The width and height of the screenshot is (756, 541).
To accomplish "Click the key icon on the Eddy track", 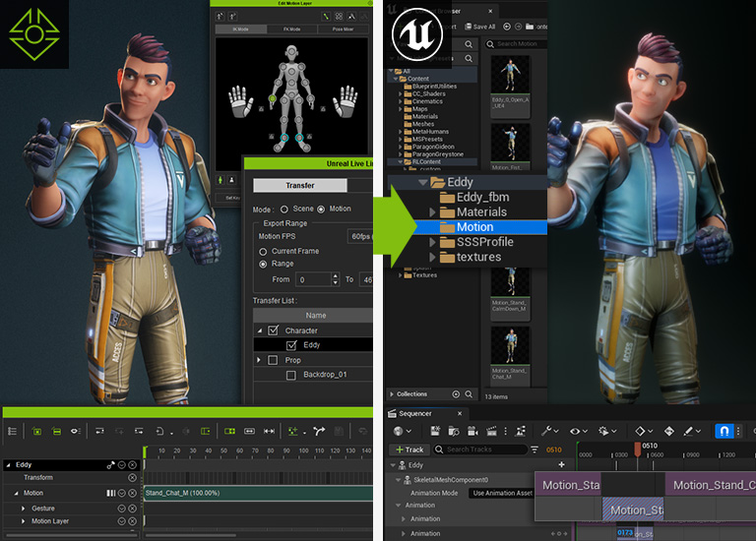I will tap(110, 465).
